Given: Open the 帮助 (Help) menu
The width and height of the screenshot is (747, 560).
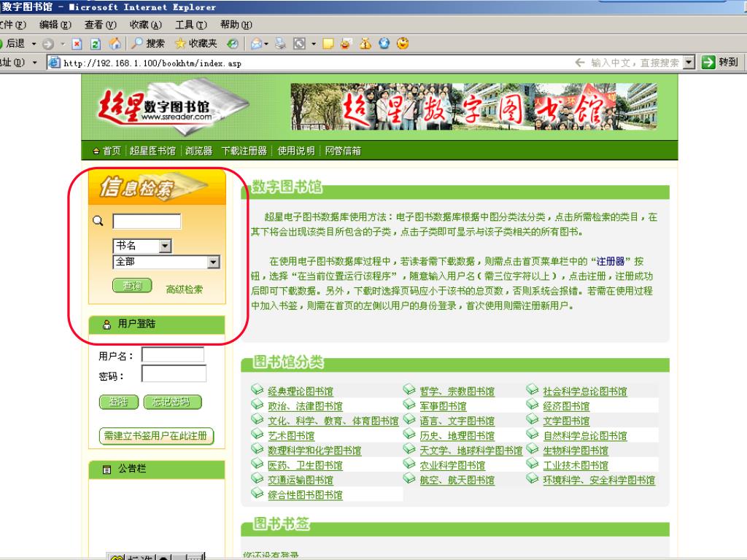Looking at the screenshot, I should pyautogui.click(x=236, y=25).
